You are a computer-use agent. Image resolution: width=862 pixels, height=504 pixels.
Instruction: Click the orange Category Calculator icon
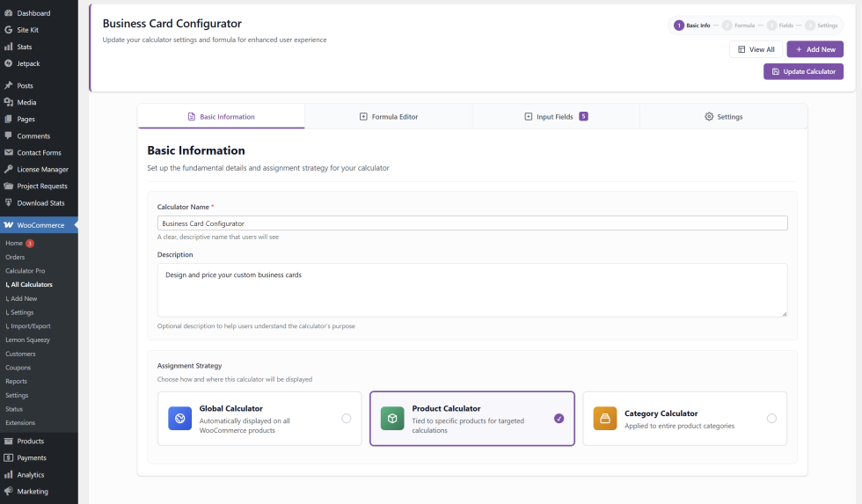pos(605,419)
